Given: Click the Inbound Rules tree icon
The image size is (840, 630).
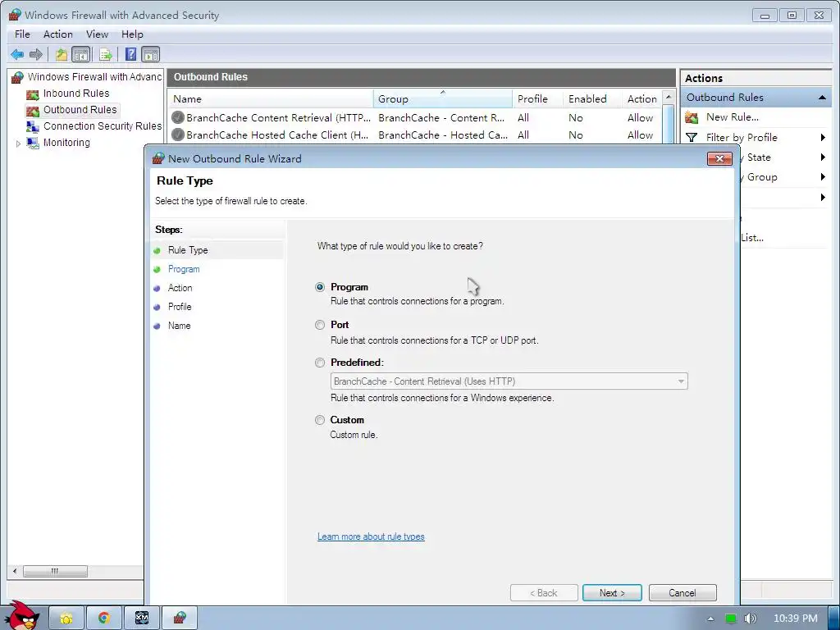Looking at the screenshot, I should point(33,94).
